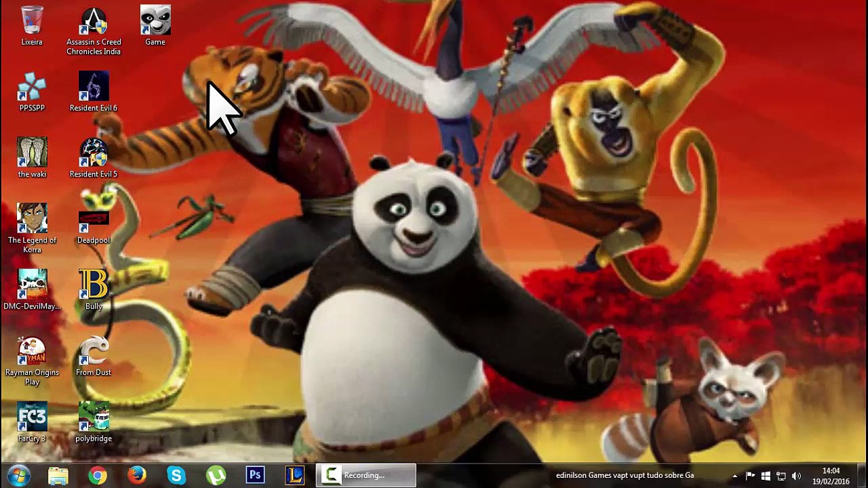Select Rayman Origins Play shortcut
The width and height of the screenshot is (868, 488).
click(x=32, y=361)
